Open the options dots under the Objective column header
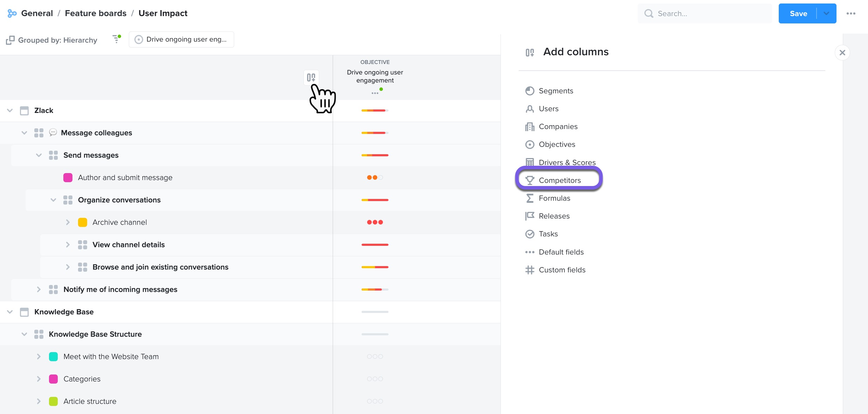The height and width of the screenshot is (414, 868). pyautogui.click(x=375, y=93)
